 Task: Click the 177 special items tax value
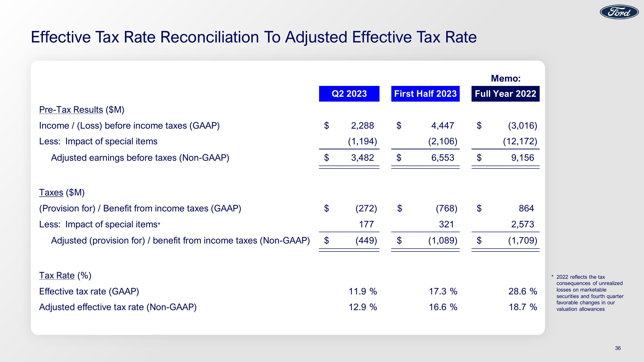366,224
